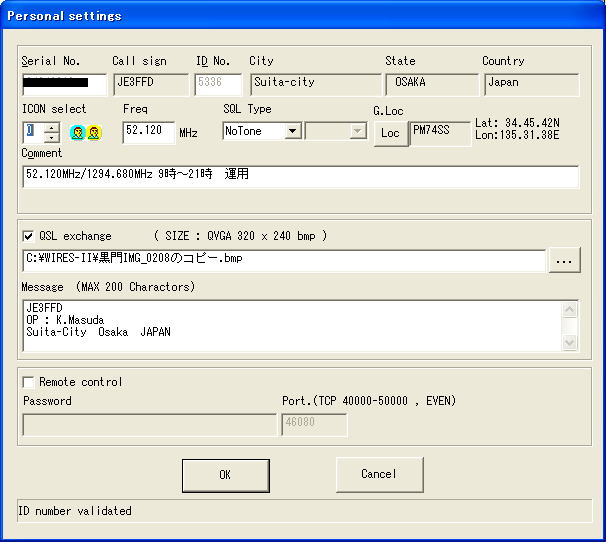Disable the QSL exchange checkbox
Image resolution: width=606 pixels, height=542 pixels.
point(28,237)
